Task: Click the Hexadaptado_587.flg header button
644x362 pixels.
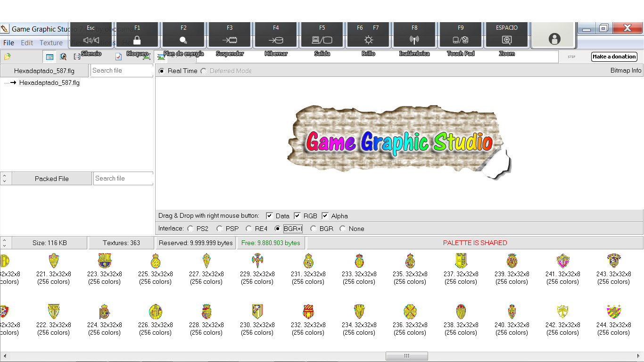Action: (x=44, y=71)
